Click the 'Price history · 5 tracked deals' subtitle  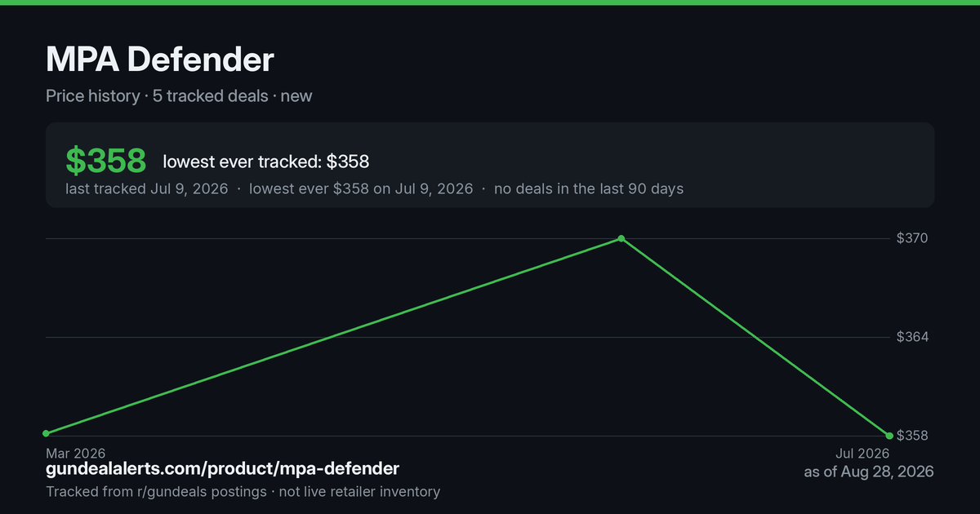coord(157,96)
